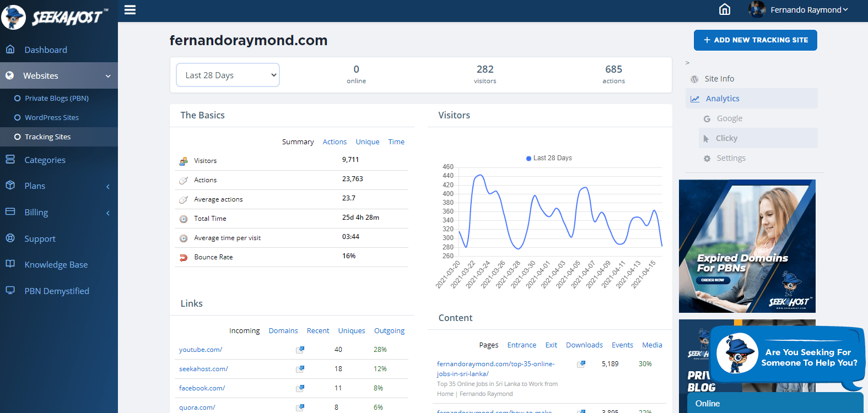The height and width of the screenshot is (413, 868).
Task: Click the Google G icon
Action: click(707, 119)
